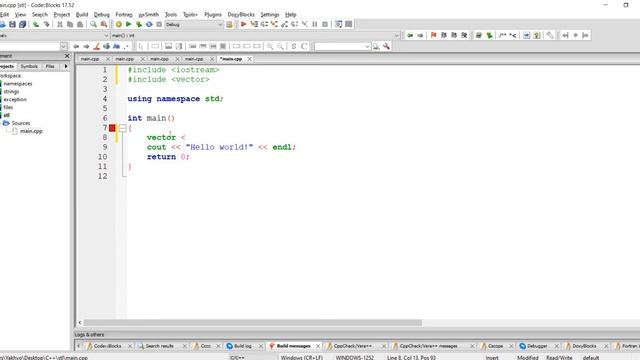The width and height of the screenshot is (640, 360).
Task: Close the *main.cpp editor tab
Action: [249, 59]
